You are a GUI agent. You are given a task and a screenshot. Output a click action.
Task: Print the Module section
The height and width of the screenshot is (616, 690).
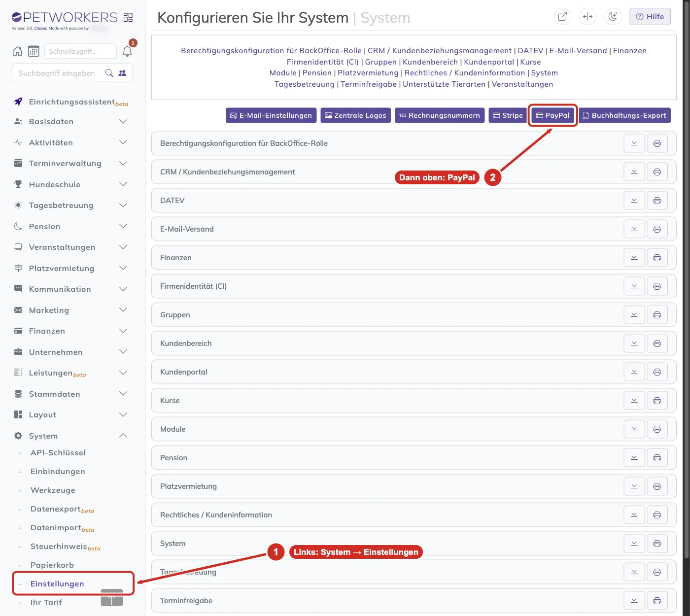(657, 429)
